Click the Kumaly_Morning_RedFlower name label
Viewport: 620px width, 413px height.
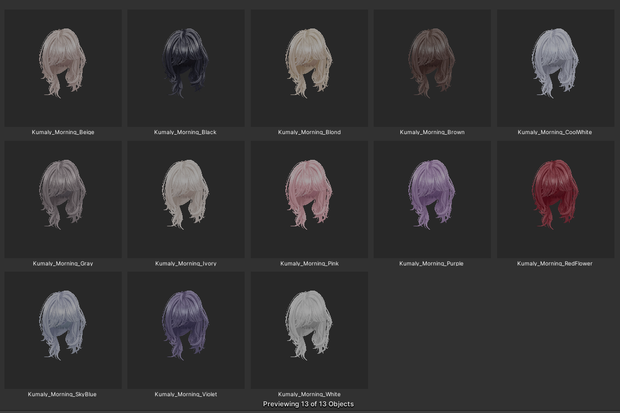tap(555, 263)
